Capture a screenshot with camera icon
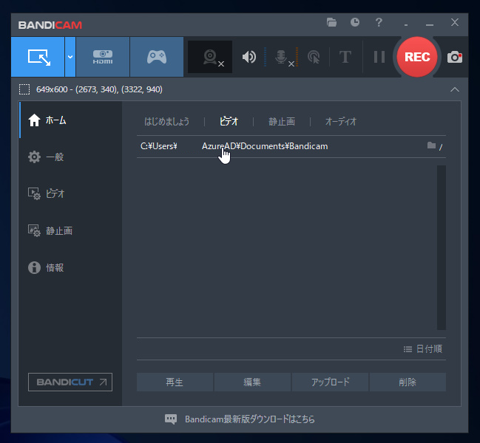480x443 pixels. 455,57
